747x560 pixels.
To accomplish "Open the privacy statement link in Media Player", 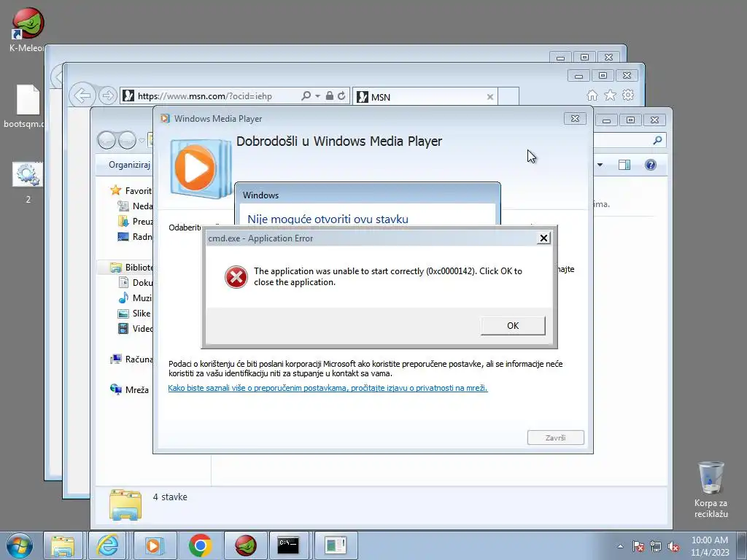I will [x=328, y=388].
